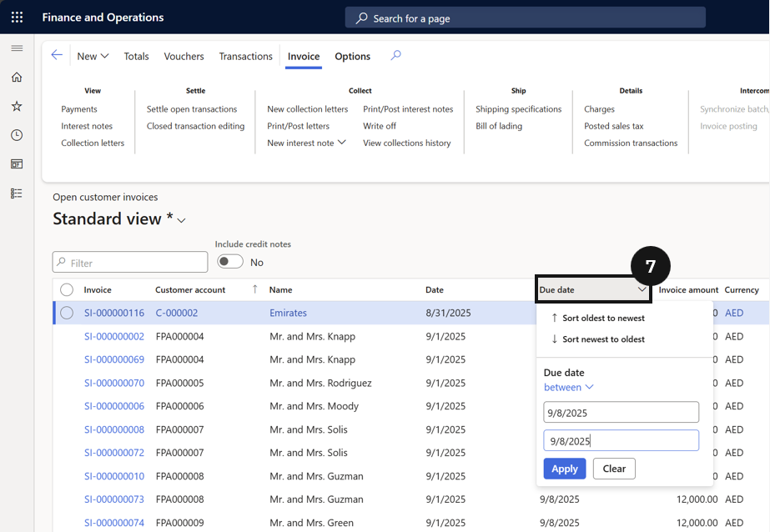Click FPA000006 customer account cell
Screen dimensions: 770x532
point(179,406)
